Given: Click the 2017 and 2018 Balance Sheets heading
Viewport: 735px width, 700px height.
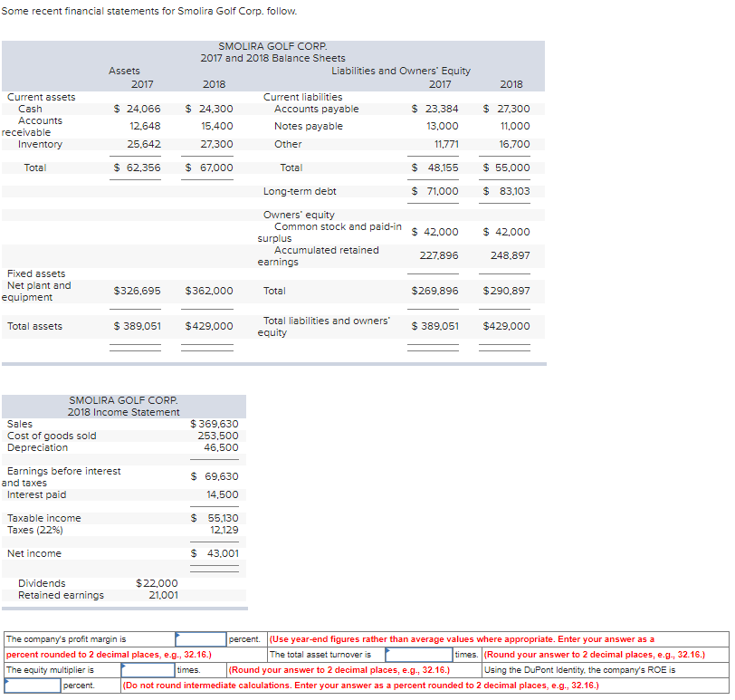Looking at the screenshot, I should tap(272, 58).
